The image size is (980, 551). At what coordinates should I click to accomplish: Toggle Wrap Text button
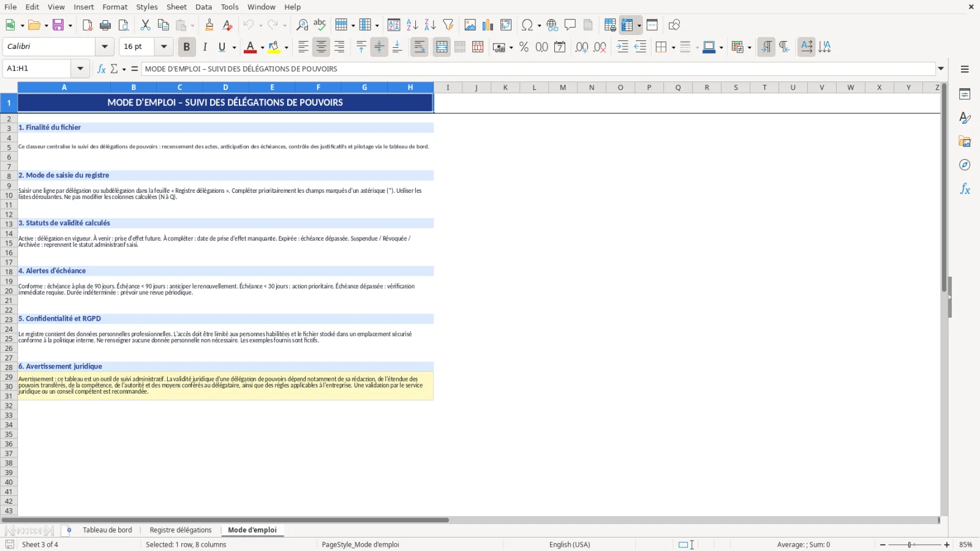tap(420, 47)
